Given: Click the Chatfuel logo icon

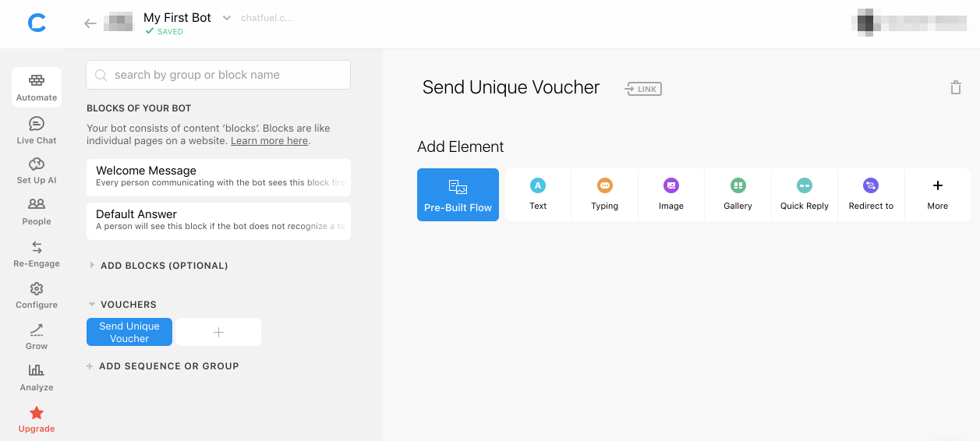Looking at the screenshot, I should coord(37,23).
